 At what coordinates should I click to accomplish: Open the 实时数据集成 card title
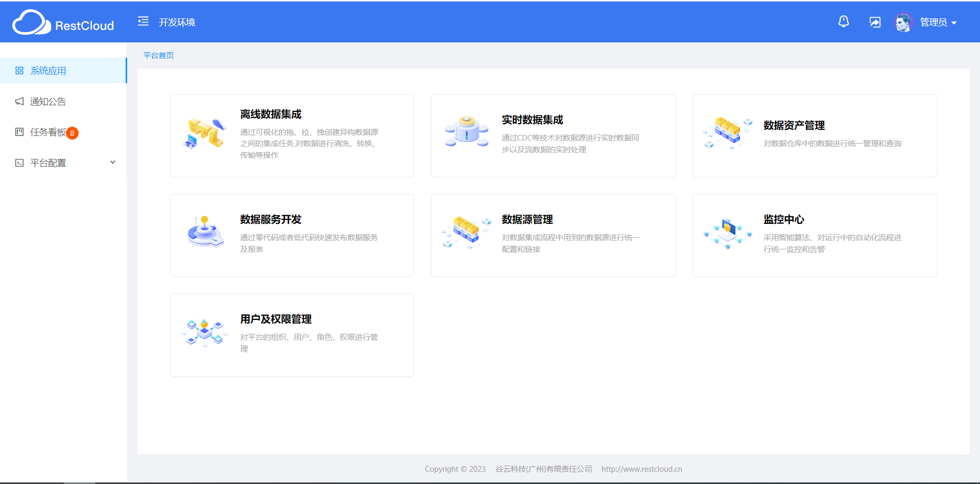pyautogui.click(x=532, y=120)
